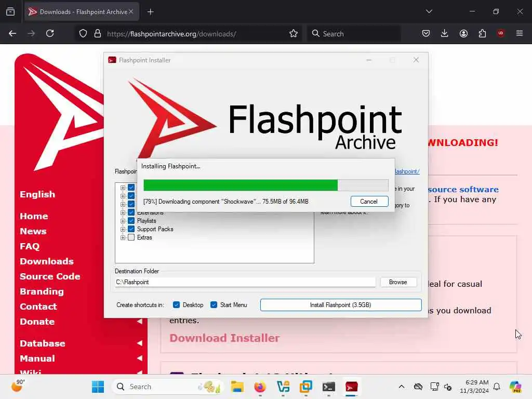Expand the Manual sidebar submenu arrow

pyautogui.click(x=139, y=358)
